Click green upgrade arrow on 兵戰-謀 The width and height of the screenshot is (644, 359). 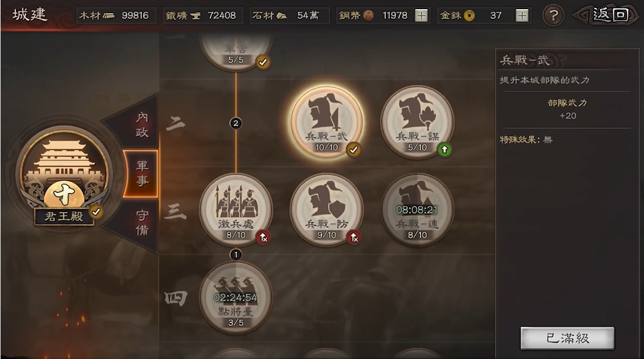click(444, 149)
